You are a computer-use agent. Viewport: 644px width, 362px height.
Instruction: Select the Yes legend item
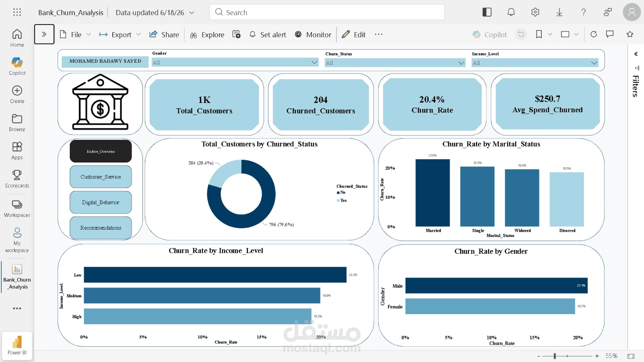tap(342, 200)
